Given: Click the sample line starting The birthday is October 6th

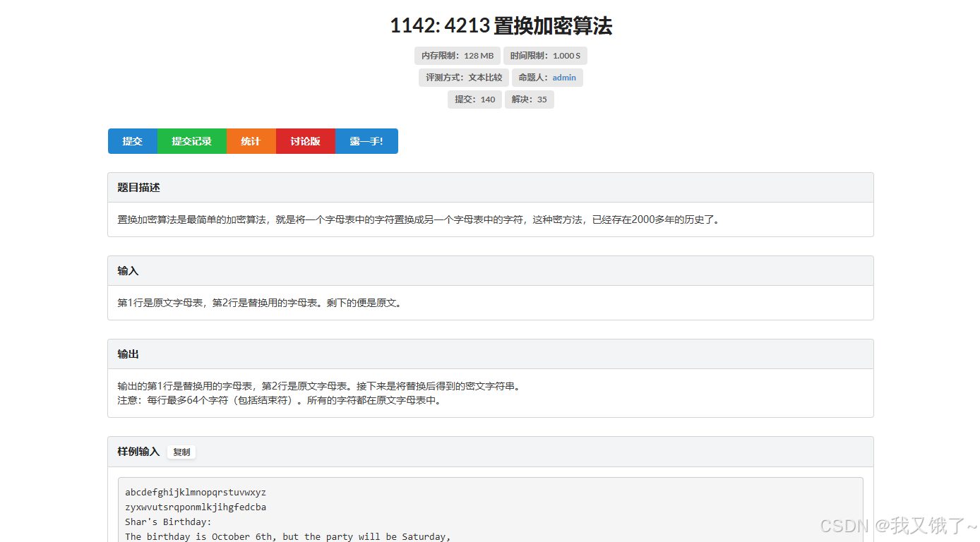Looking at the screenshot, I should coord(287,536).
